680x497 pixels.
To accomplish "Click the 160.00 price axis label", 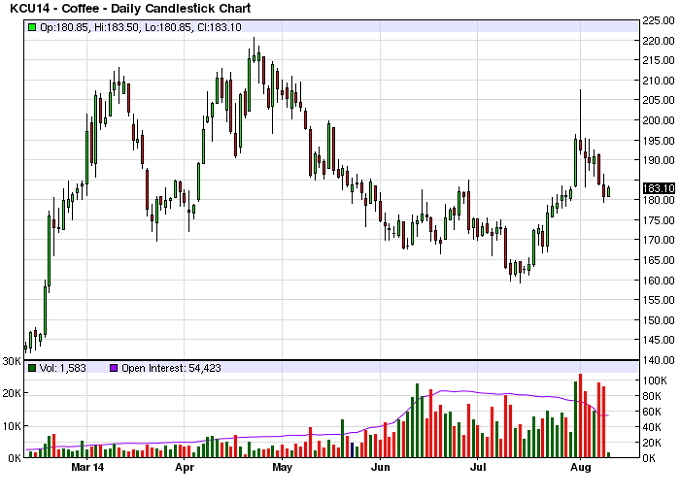I will pyautogui.click(x=658, y=280).
